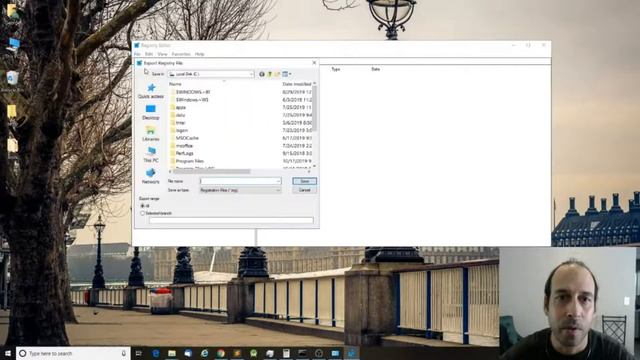
Task: Expand the File name history dropdown
Action: click(x=278, y=181)
